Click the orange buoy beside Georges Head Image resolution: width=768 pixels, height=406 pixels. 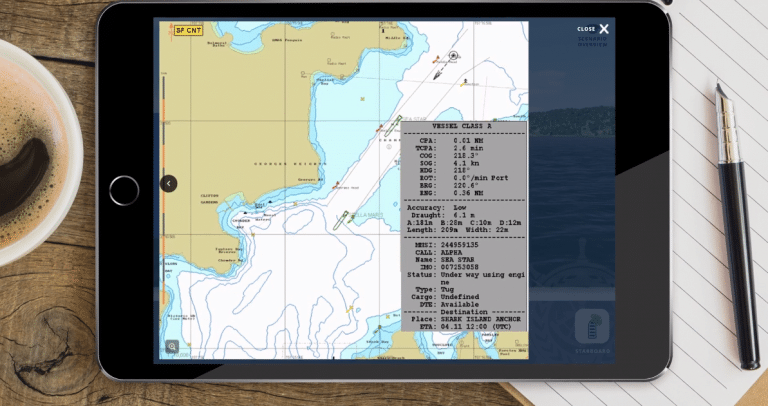[x=336, y=185]
